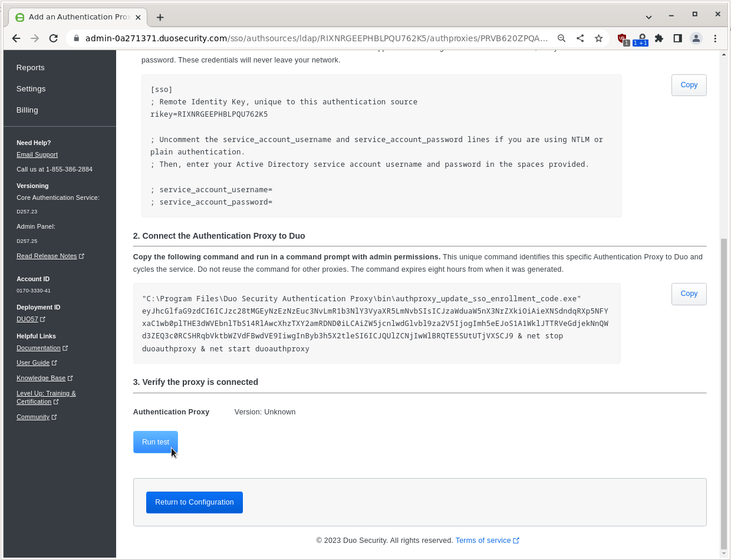Bookmark this page with the star icon
Viewport: 731px width, 560px height.
(x=599, y=38)
